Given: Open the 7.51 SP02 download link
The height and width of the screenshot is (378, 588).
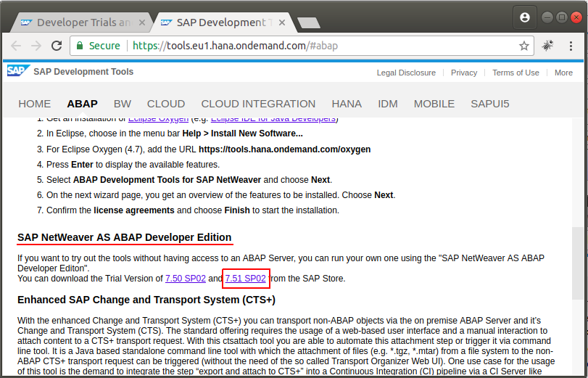Looking at the screenshot, I should 246,279.
